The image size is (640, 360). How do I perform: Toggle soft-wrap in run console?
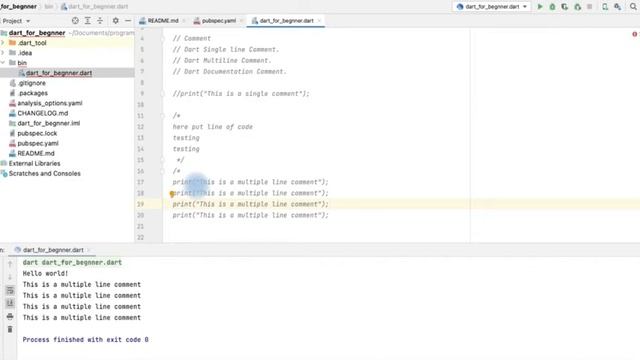[x=10, y=290]
